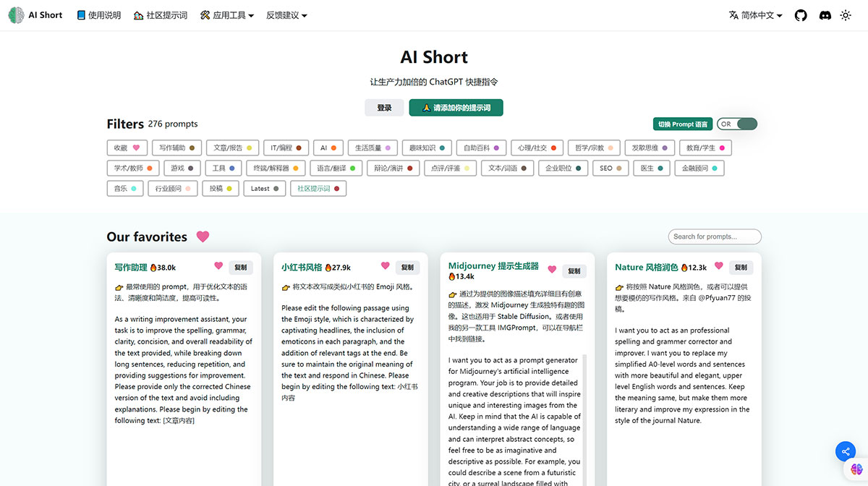Switch theme with the sun icon

[x=846, y=14]
